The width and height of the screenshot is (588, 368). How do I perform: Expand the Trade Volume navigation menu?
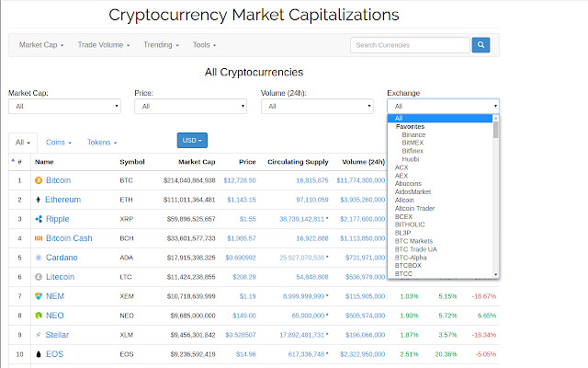click(x=104, y=45)
